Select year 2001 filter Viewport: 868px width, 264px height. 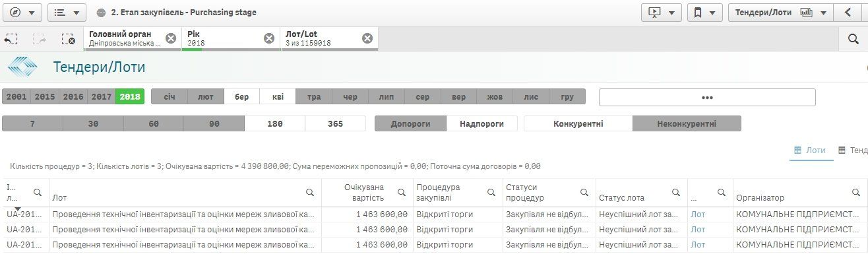click(16, 97)
